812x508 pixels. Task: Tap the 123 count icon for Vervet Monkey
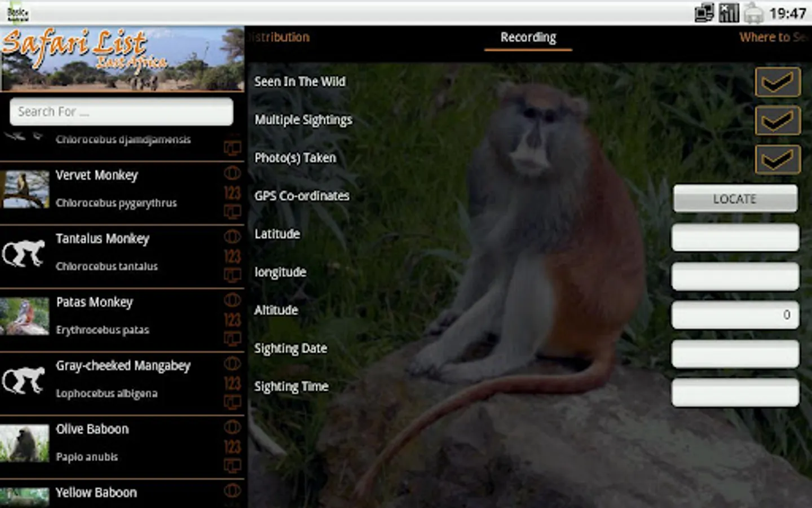(232, 193)
